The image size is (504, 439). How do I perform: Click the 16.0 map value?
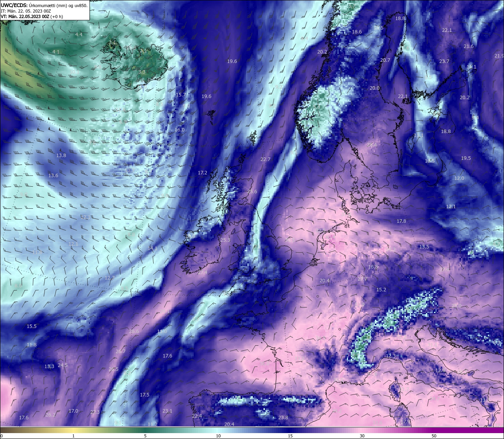(x=180, y=130)
